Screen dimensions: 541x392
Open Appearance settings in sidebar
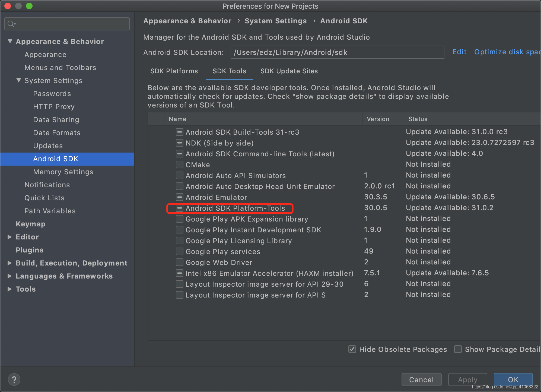(46, 55)
